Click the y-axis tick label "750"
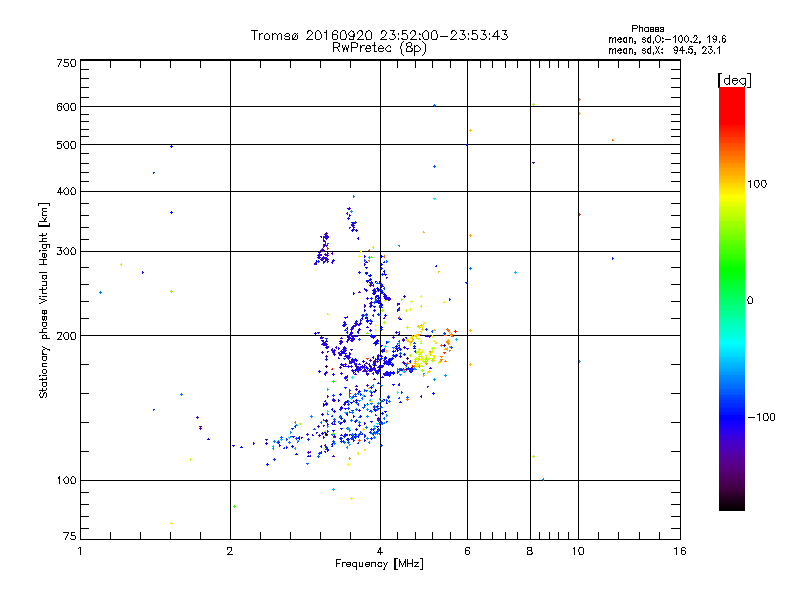800x600 pixels. pyautogui.click(x=66, y=63)
